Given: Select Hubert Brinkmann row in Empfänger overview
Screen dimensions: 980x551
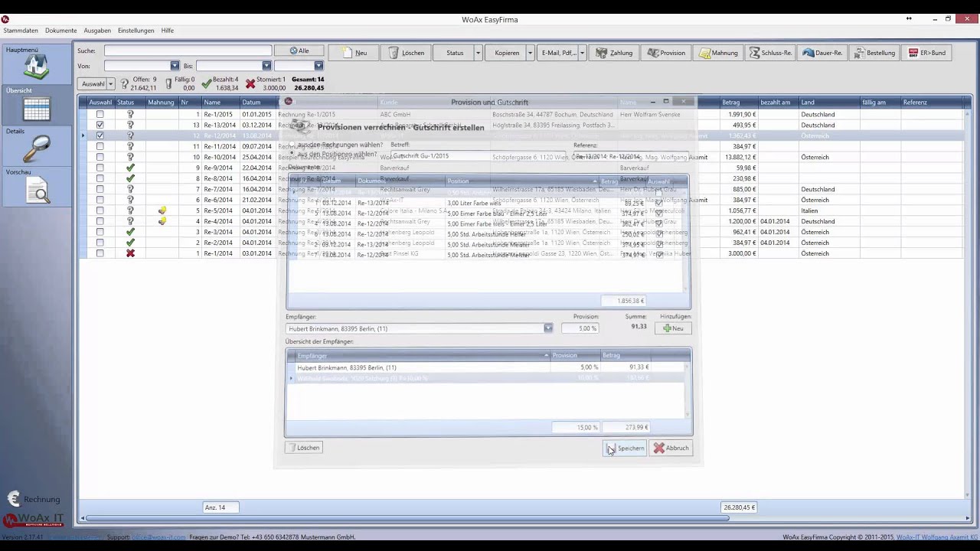Looking at the screenshot, I should pyautogui.click(x=485, y=367).
